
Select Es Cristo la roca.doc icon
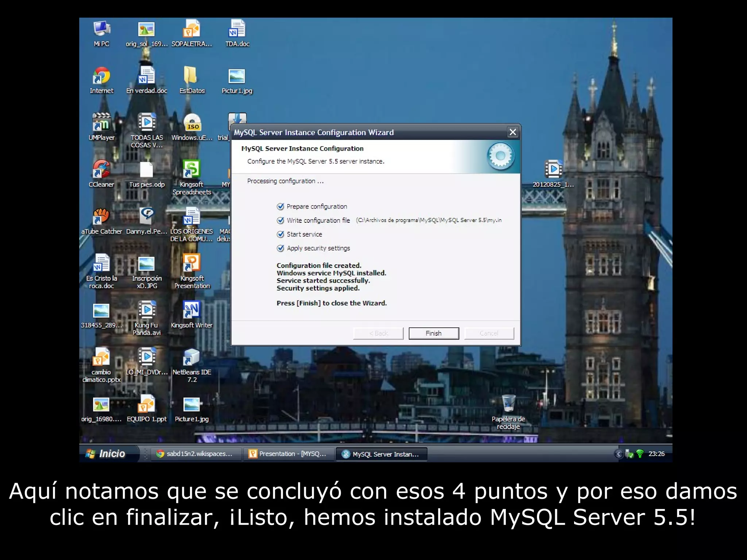coord(101,272)
